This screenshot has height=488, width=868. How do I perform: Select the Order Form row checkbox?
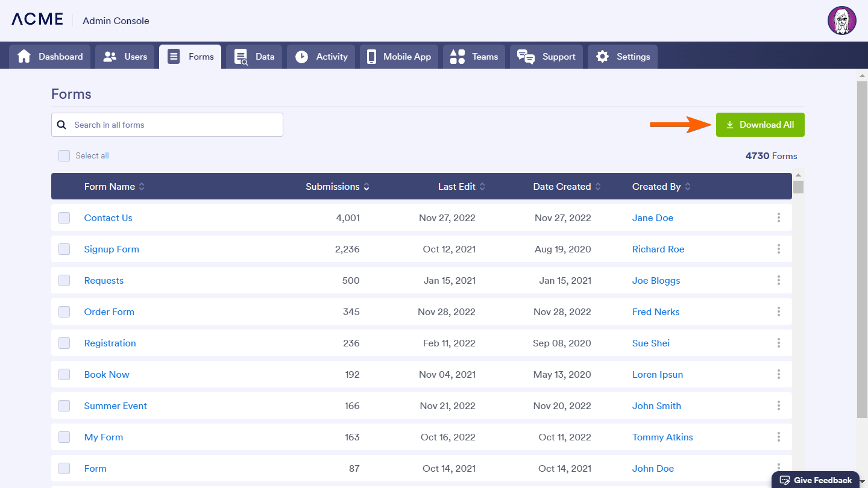click(64, 311)
